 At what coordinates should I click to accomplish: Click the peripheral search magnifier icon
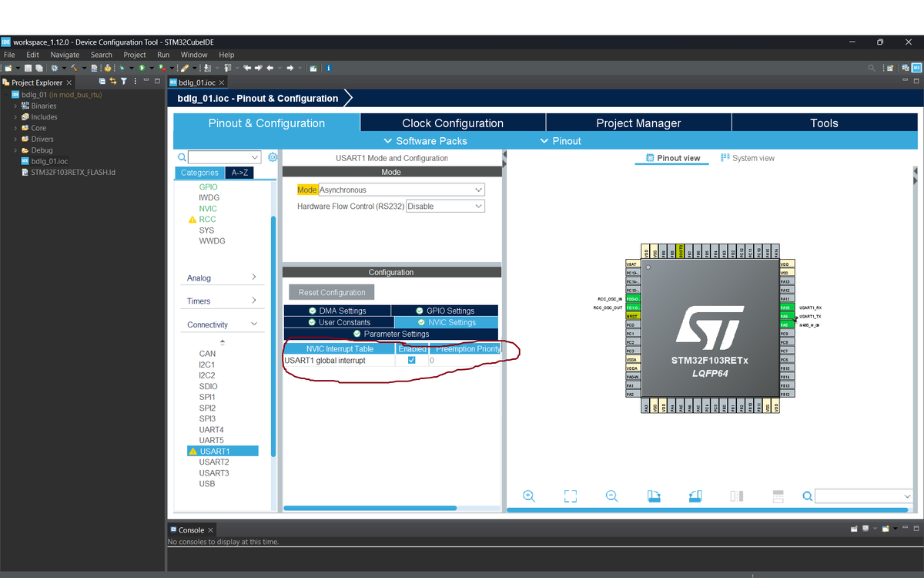[182, 157]
